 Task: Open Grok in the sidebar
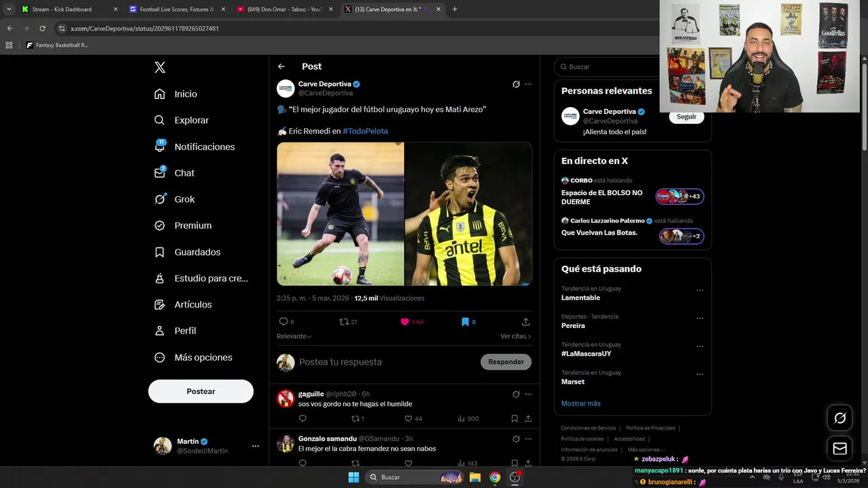point(174,199)
